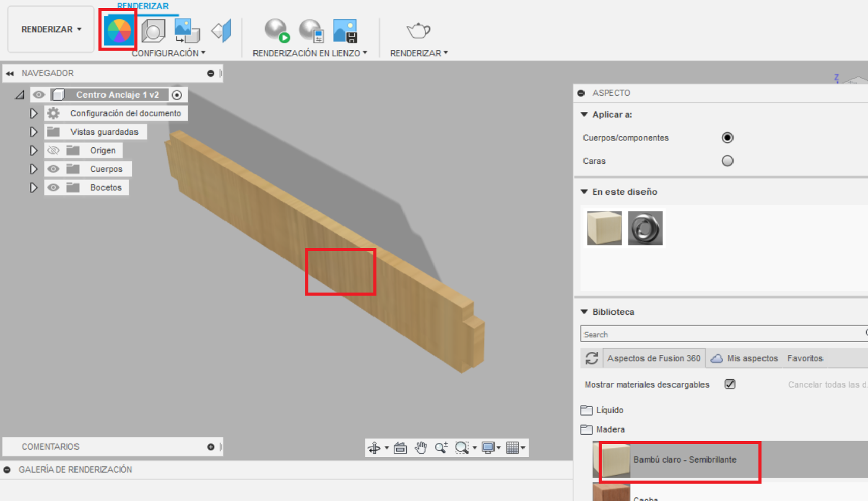Expand the Vistas guardadas node
Screen dimensions: 868x501
(34, 132)
